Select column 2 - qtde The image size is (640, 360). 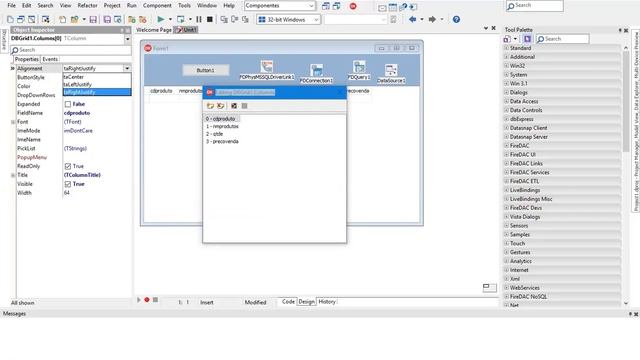click(x=214, y=134)
